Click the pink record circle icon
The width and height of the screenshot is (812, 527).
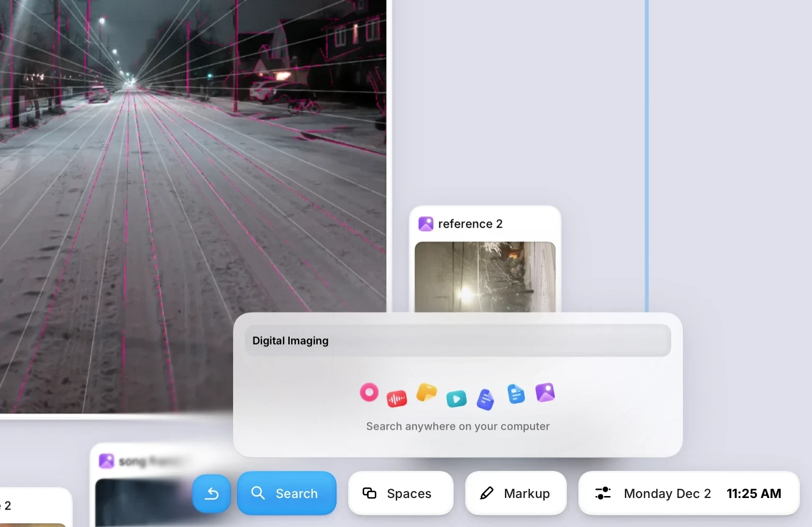tap(369, 392)
